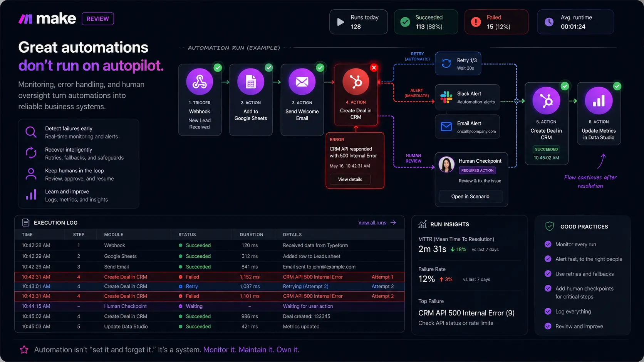
Task: Select the 10:42:28 AM Webhook log row
Action: 210,245
